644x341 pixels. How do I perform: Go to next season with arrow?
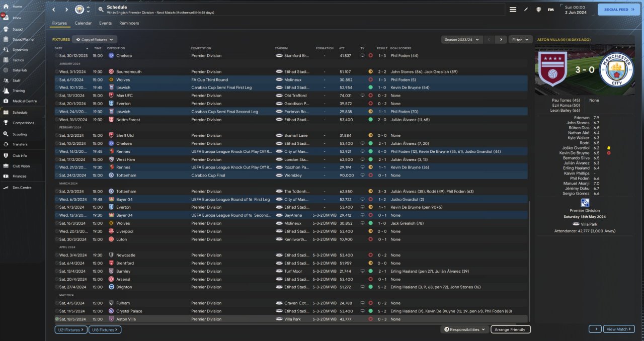click(x=501, y=39)
